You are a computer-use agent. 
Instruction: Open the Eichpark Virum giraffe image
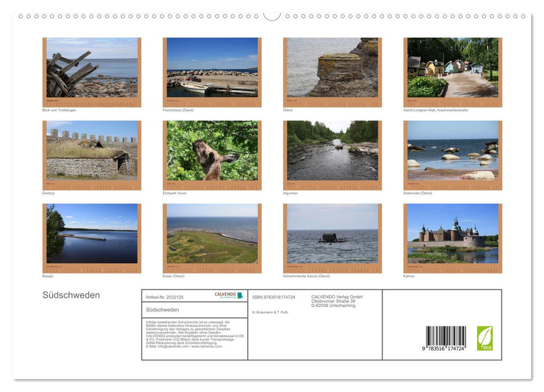[212, 151]
